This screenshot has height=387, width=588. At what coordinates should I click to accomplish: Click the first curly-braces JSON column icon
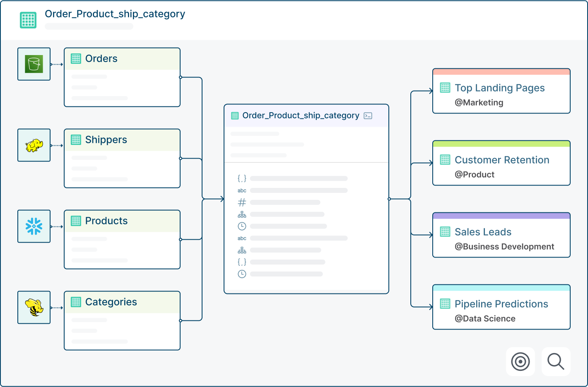tap(242, 178)
